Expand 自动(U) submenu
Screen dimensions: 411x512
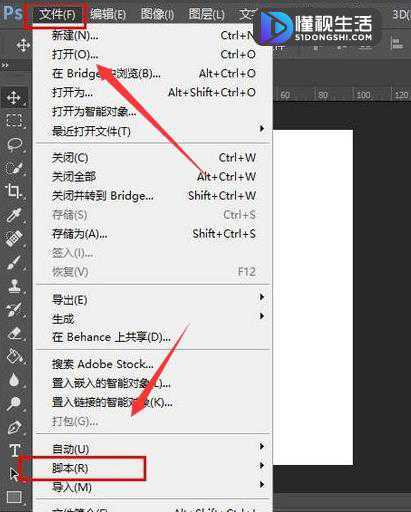[x=153, y=449]
